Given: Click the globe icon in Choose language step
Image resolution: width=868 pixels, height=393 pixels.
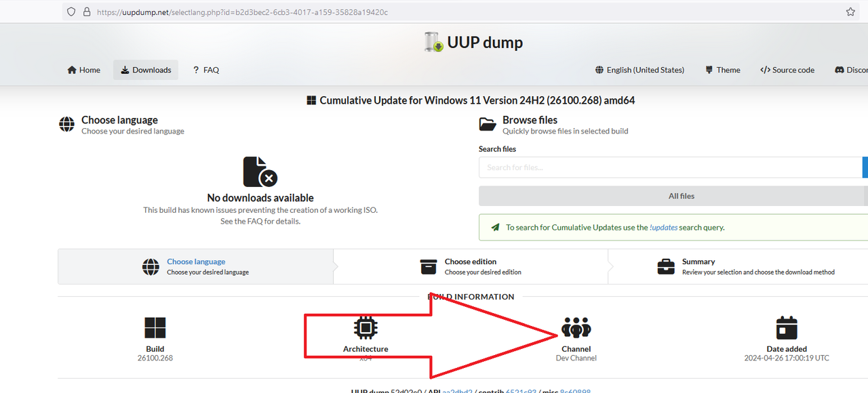Looking at the screenshot, I should [x=151, y=266].
